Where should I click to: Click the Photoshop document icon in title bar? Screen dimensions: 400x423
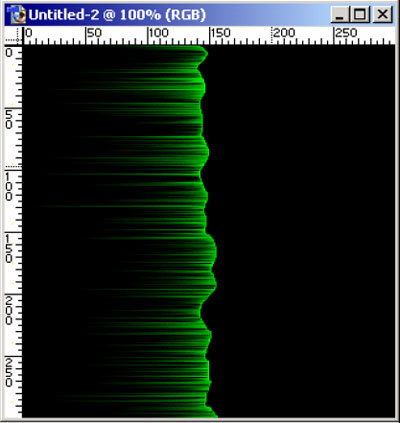(x=17, y=15)
